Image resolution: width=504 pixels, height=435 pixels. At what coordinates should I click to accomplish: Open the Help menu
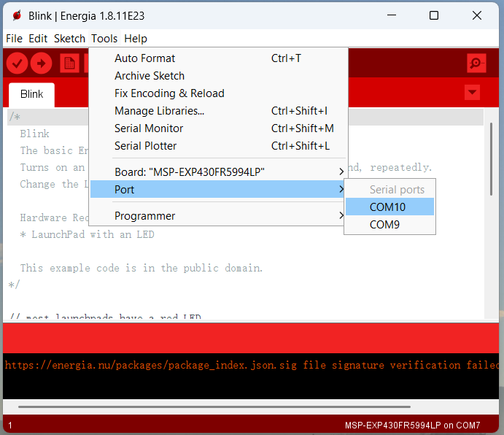point(136,39)
